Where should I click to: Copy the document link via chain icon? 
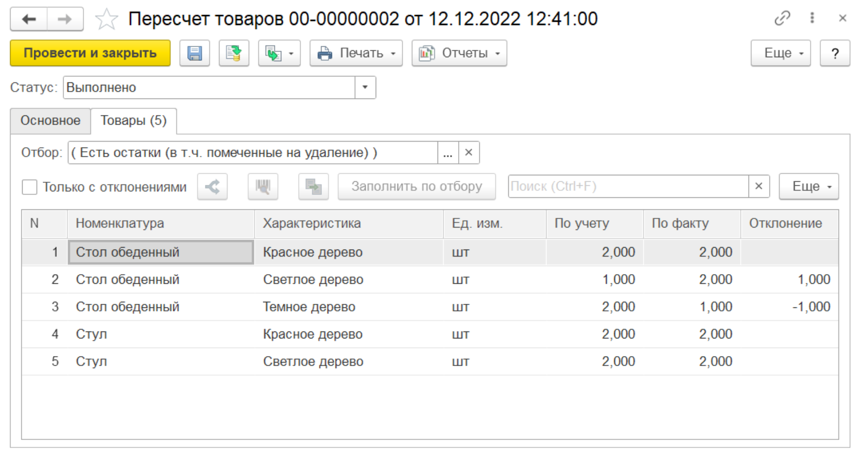782,19
